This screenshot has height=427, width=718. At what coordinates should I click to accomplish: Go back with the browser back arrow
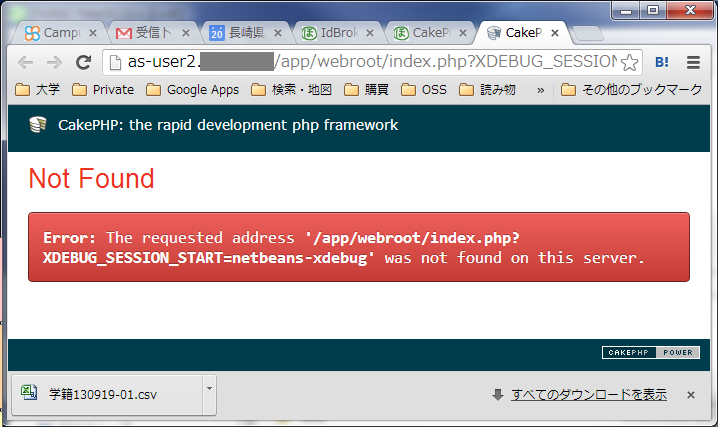26,62
